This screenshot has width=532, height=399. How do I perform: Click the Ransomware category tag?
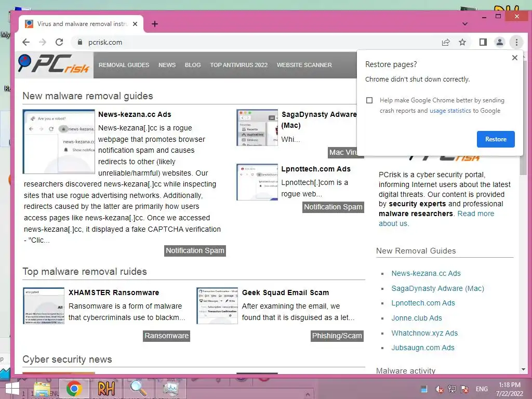(x=166, y=336)
